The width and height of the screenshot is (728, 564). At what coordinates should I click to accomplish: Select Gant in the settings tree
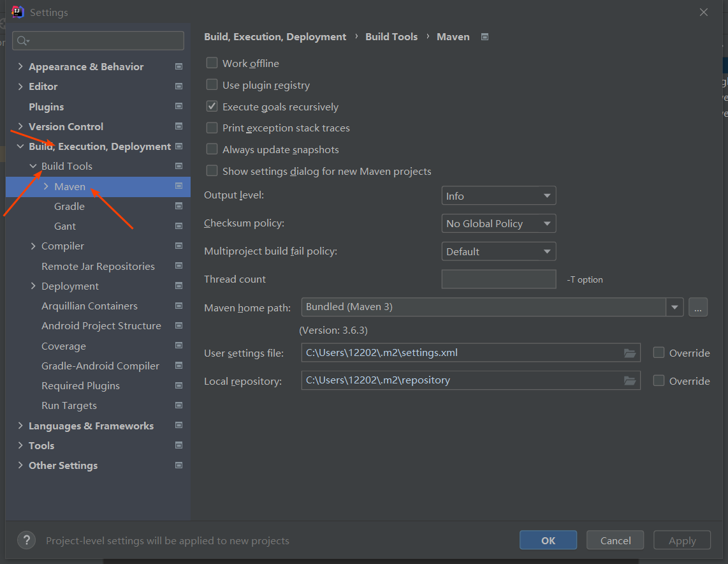65,226
